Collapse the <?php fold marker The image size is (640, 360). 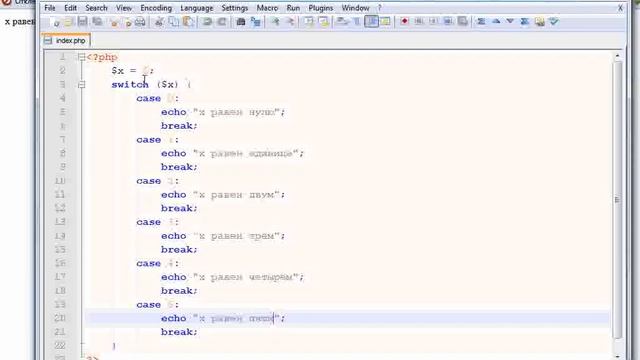81,57
